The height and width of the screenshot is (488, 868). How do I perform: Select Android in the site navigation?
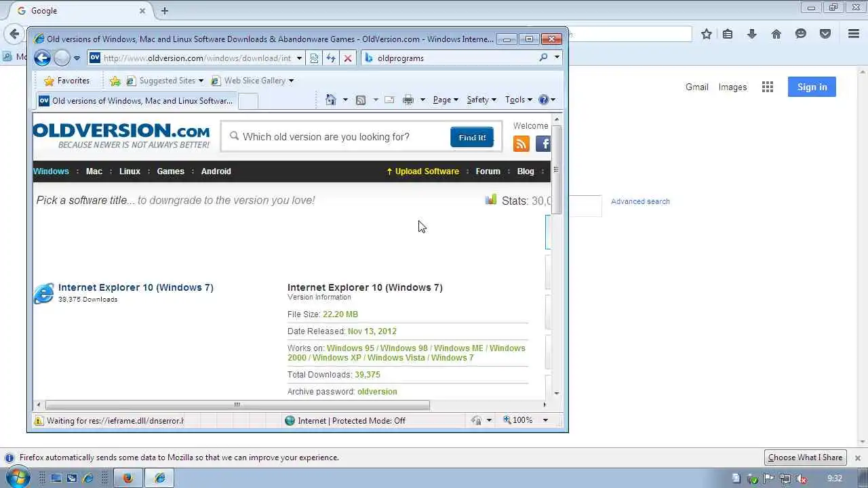tap(216, 171)
